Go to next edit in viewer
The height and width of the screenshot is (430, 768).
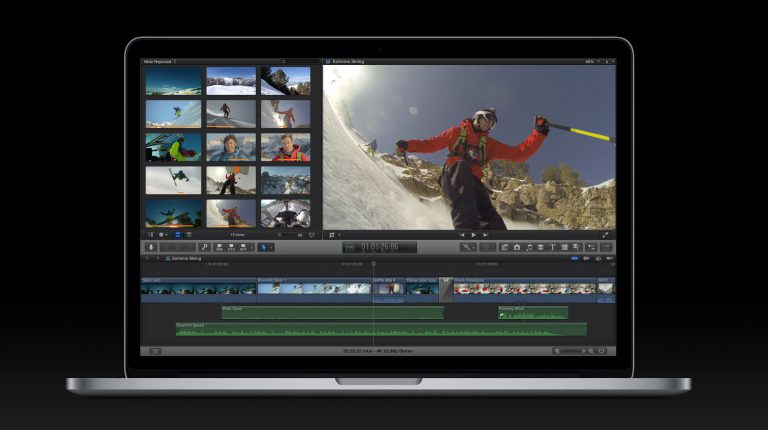[485, 235]
